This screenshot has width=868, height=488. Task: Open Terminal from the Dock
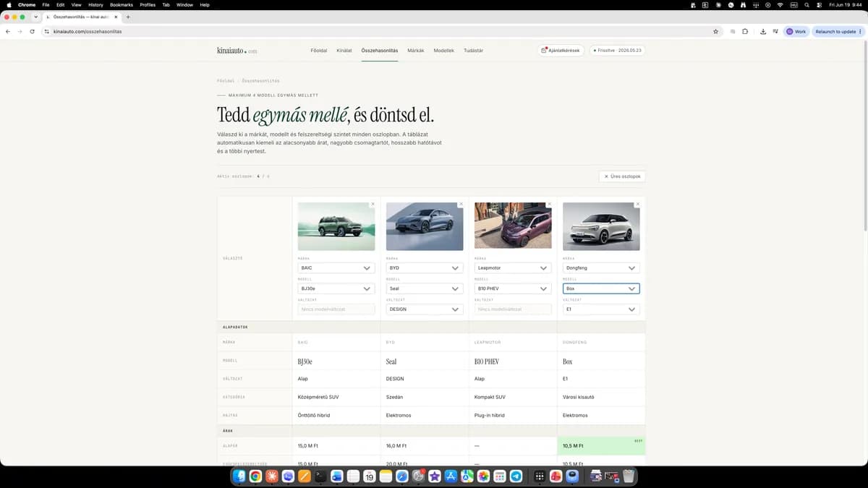[x=320, y=476]
